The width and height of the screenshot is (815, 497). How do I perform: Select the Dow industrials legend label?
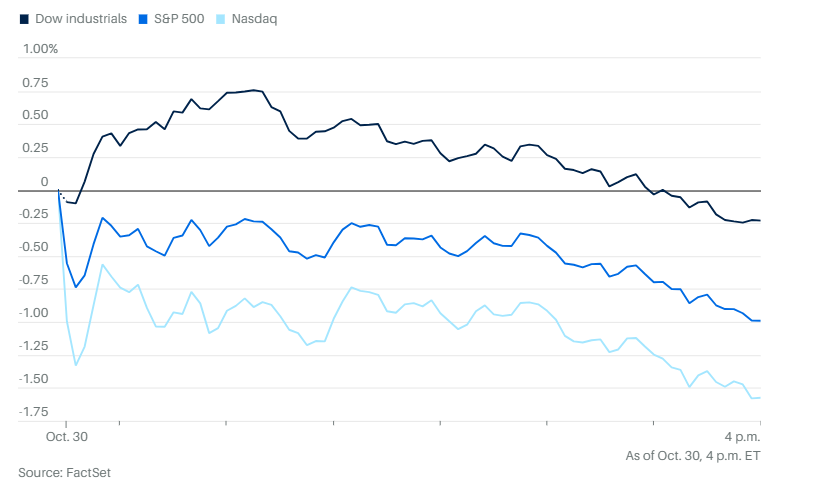point(80,19)
